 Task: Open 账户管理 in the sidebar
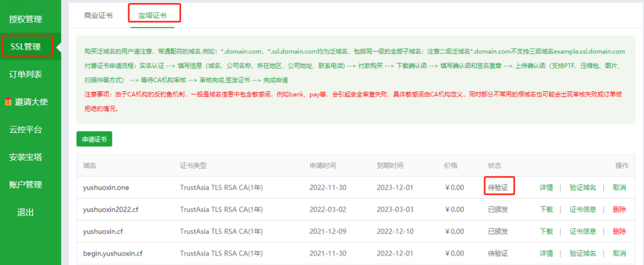tap(26, 184)
